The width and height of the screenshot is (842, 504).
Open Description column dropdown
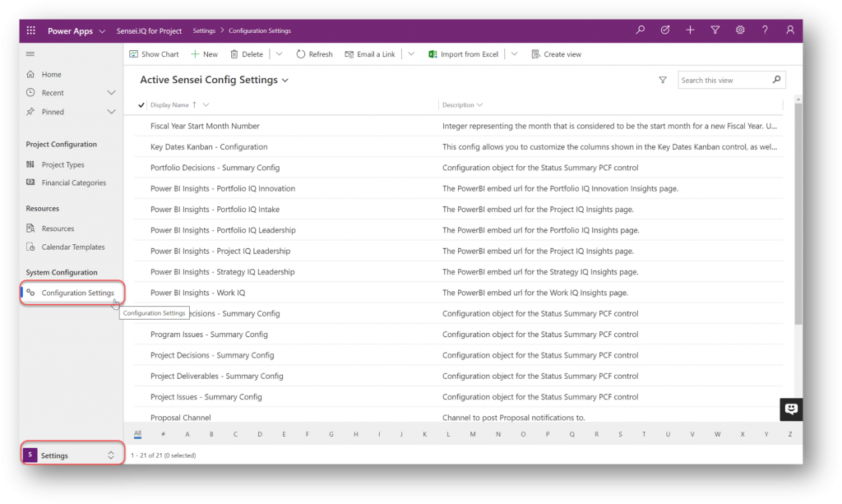pyautogui.click(x=479, y=105)
